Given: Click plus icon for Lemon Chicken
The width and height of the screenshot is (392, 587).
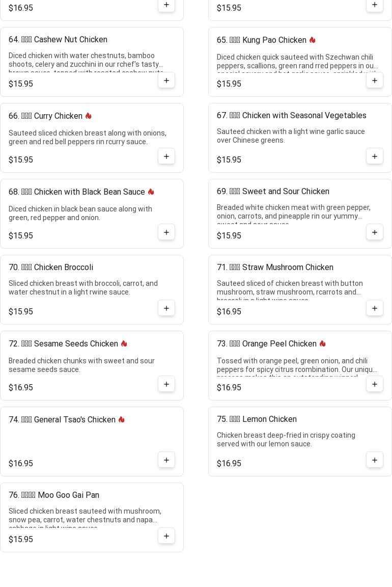Looking at the screenshot, I should point(375,460).
